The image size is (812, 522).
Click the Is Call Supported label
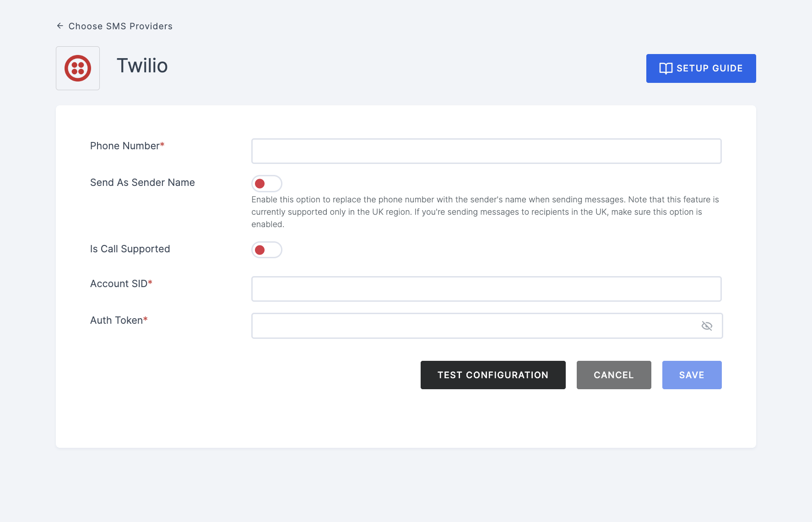[x=130, y=249]
